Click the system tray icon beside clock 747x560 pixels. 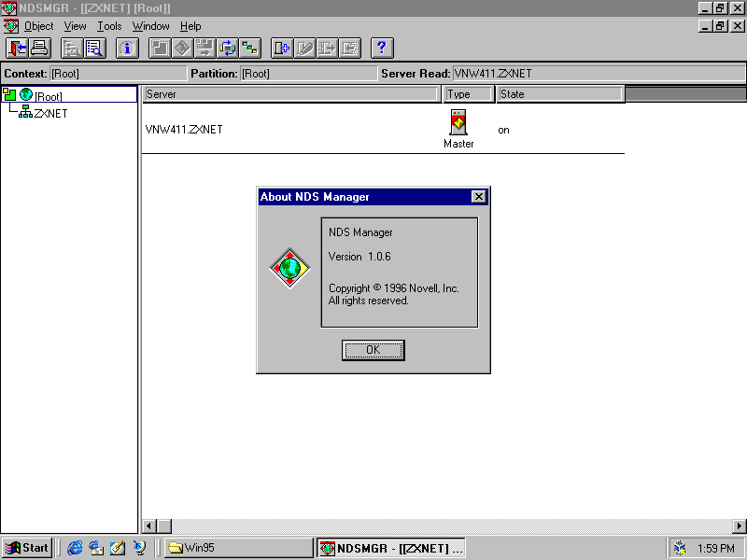click(x=680, y=548)
